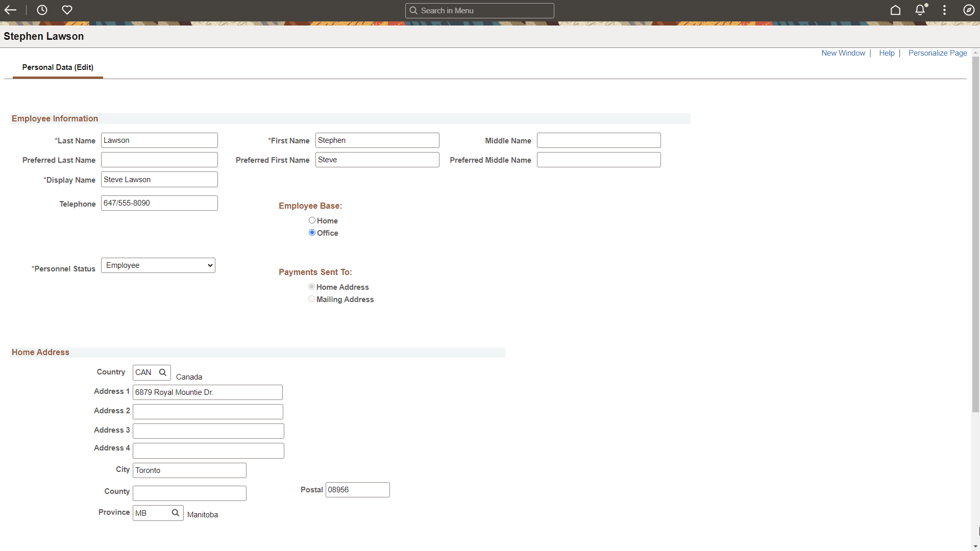
Task: Open the favorites heart icon
Action: click(67, 10)
